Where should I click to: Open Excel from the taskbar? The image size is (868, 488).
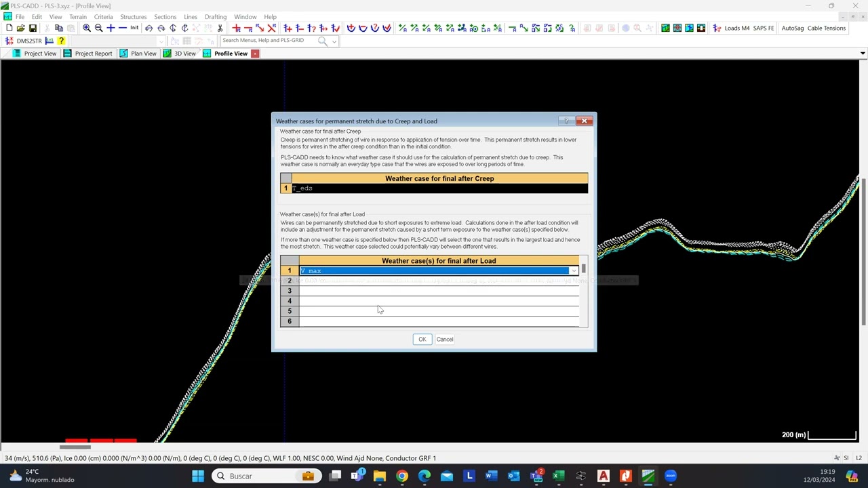(x=558, y=476)
